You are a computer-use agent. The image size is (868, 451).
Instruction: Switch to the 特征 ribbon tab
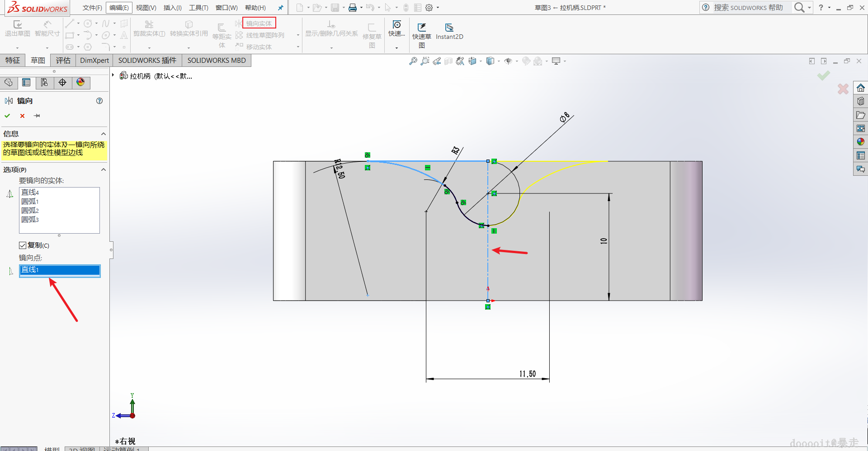tap(13, 61)
